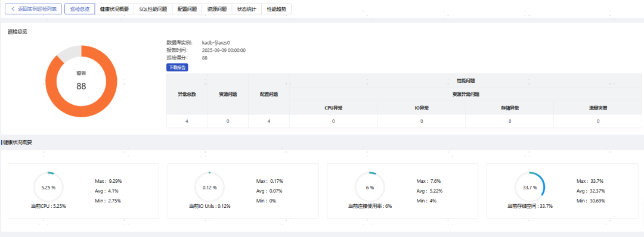Open the 状态统计 tab
Viewport: 644px width, 237px height.
point(247,9)
